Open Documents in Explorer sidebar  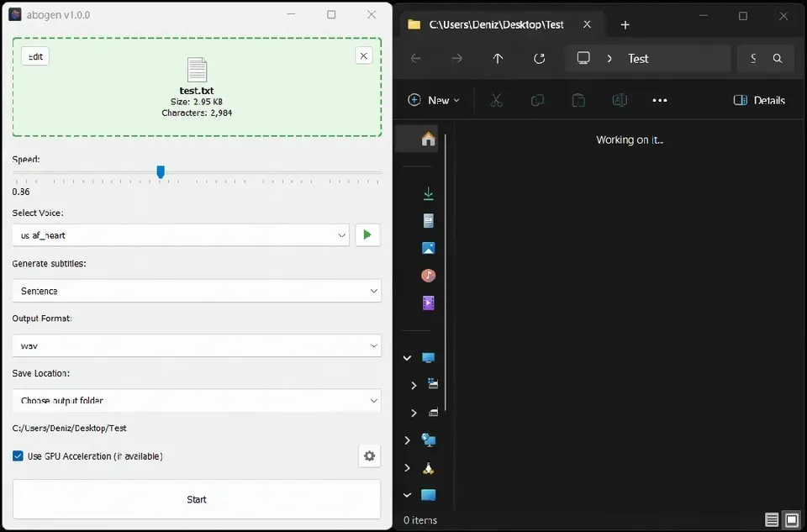coord(428,221)
